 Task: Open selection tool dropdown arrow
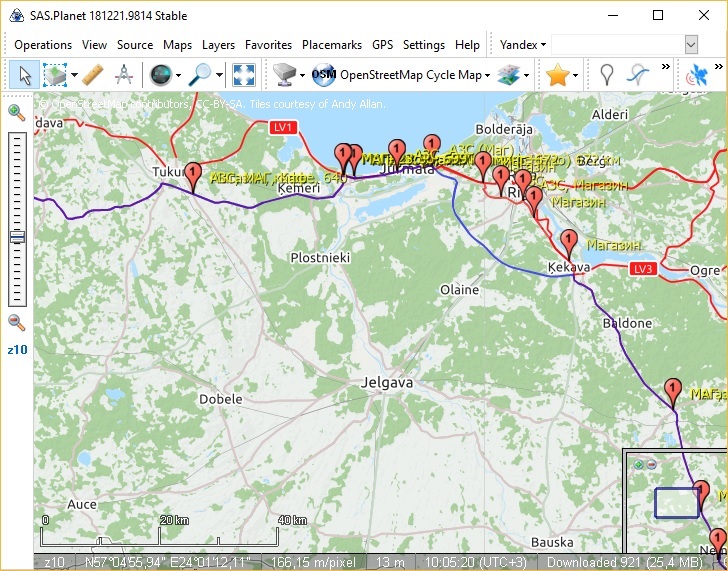[x=74, y=75]
